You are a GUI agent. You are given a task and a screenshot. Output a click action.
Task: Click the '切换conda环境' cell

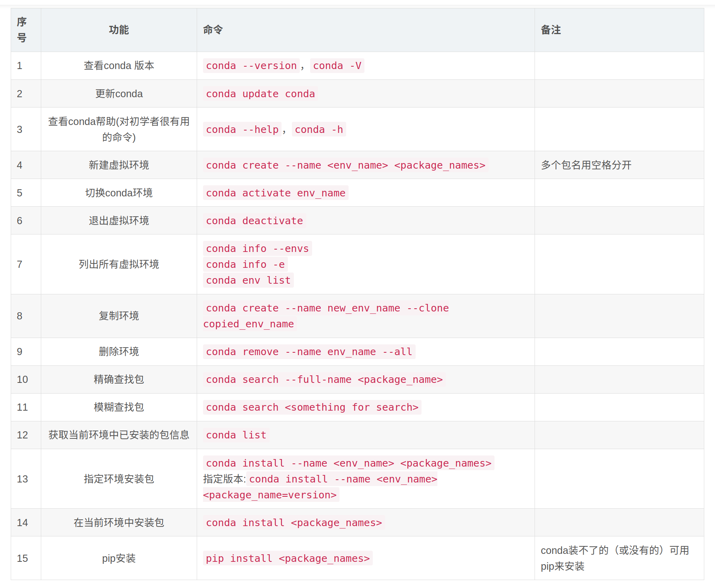click(119, 193)
